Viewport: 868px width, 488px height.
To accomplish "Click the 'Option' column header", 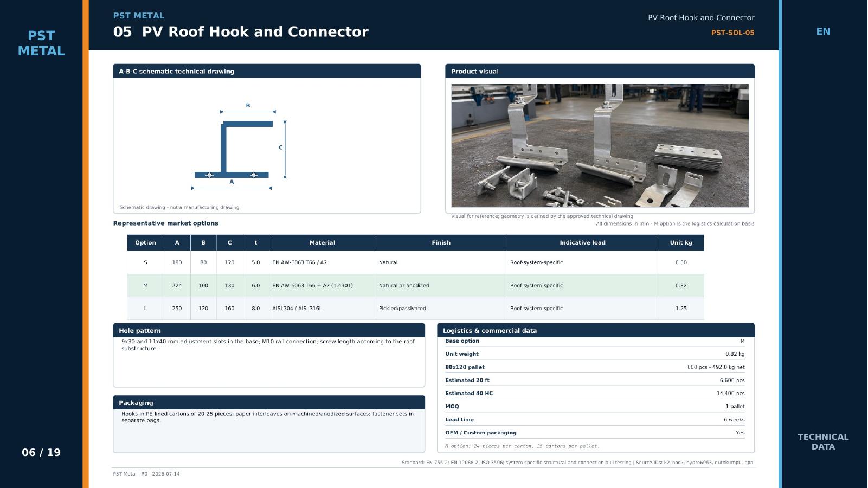I will (x=145, y=242).
